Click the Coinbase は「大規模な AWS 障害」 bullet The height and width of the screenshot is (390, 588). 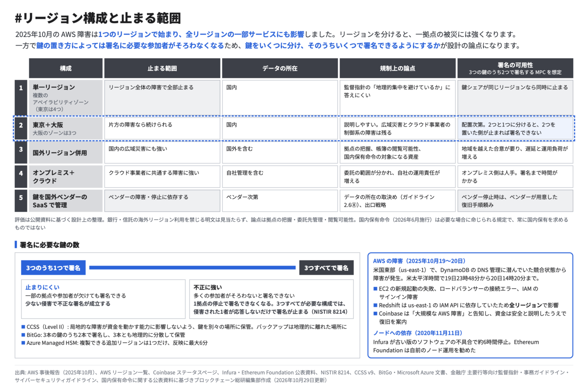(470, 318)
